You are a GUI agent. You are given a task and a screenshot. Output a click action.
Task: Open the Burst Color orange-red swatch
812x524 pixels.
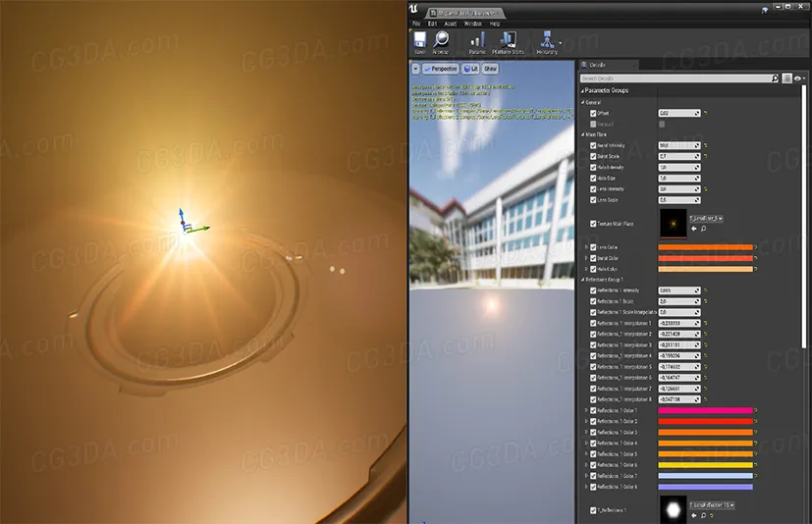(x=705, y=258)
